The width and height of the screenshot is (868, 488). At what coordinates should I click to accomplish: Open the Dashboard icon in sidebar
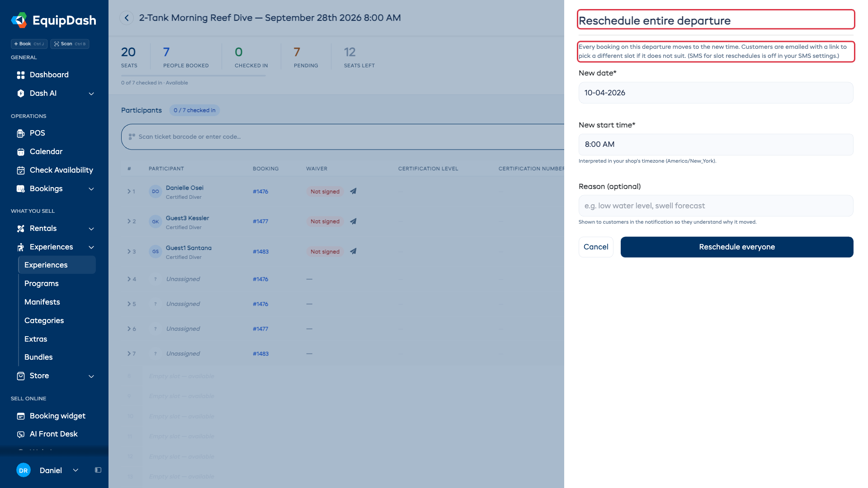click(21, 75)
